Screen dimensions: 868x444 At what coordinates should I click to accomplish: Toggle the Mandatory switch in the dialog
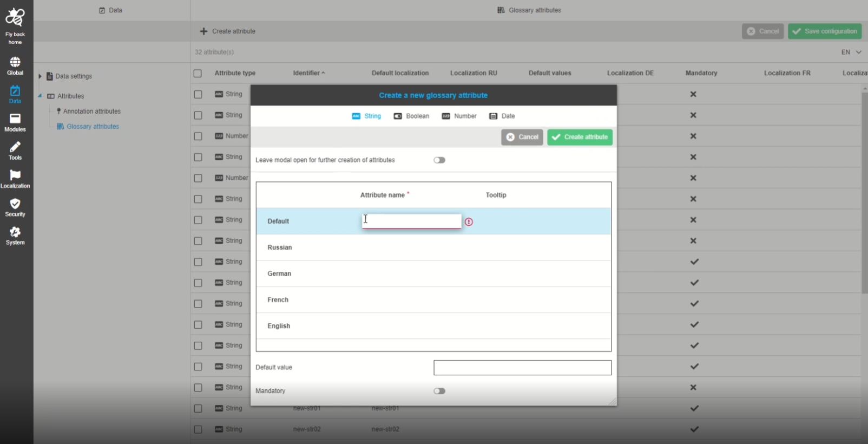(439, 391)
